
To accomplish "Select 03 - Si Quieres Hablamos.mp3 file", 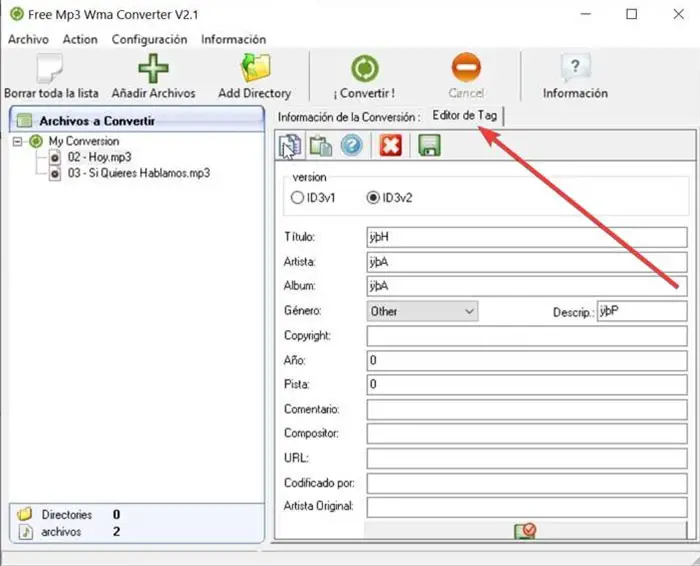I will [x=139, y=173].
